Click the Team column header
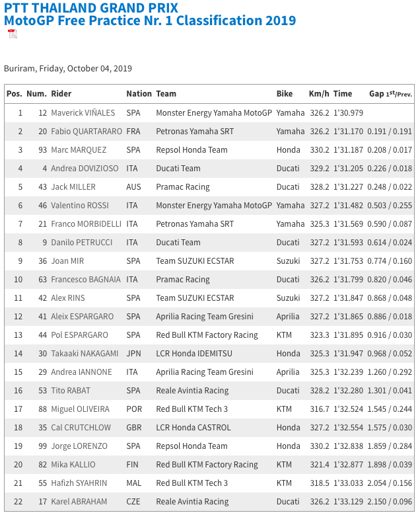Image resolution: width=420 pixels, height=515 pixels. coord(166,94)
